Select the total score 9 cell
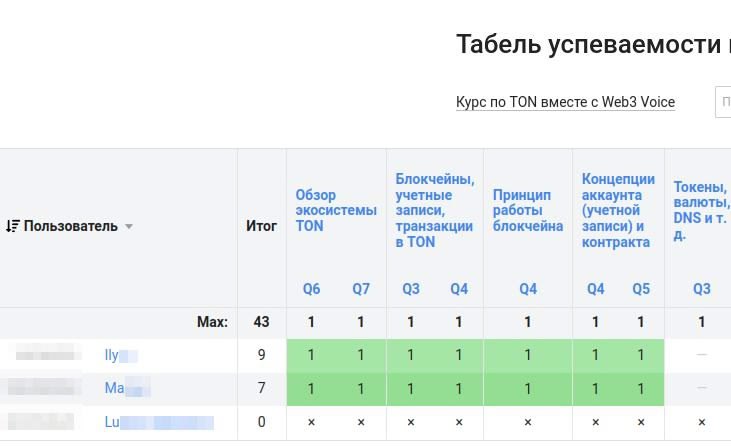This screenshot has height=446, width=731. point(262,355)
